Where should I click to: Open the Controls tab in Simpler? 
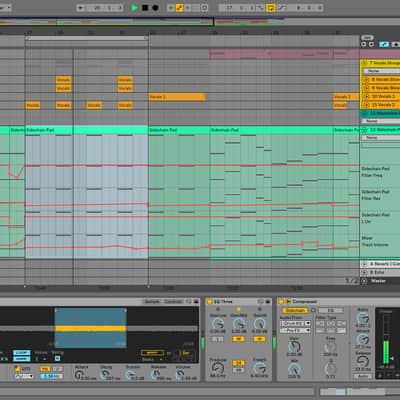173,302
